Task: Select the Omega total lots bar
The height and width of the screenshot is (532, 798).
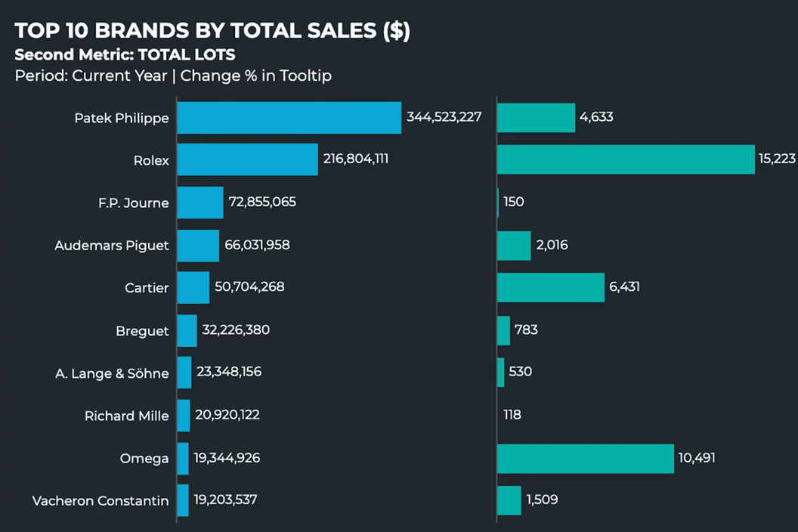Action: pos(586,458)
